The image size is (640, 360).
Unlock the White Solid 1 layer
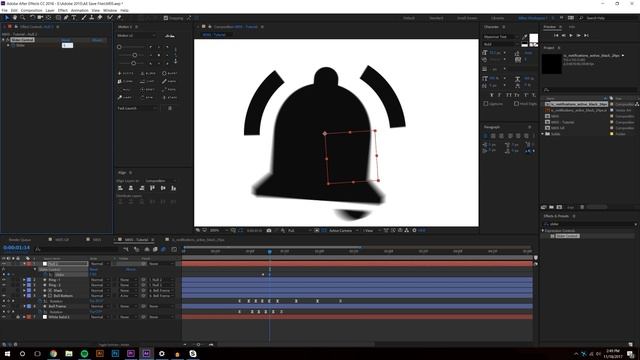point(18,317)
